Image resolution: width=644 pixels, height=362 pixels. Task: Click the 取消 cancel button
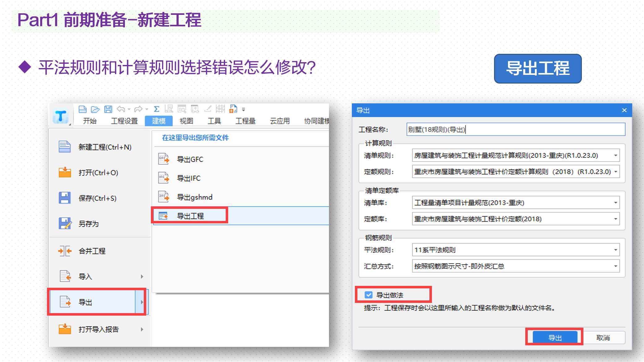coord(603,338)
